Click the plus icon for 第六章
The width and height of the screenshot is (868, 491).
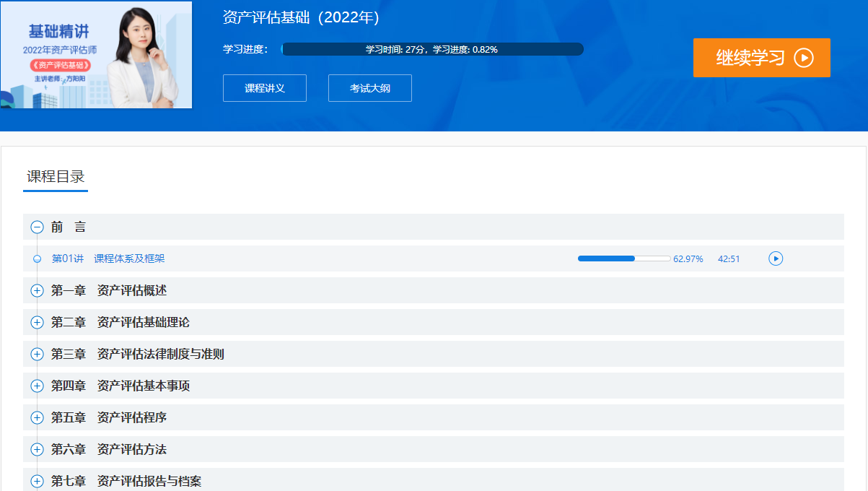tap(37, 448)
